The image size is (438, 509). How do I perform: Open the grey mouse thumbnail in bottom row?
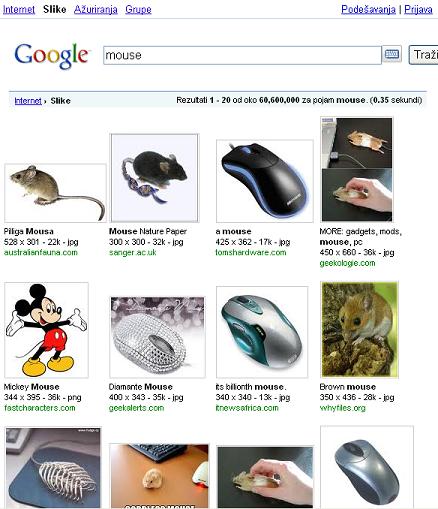367,467
